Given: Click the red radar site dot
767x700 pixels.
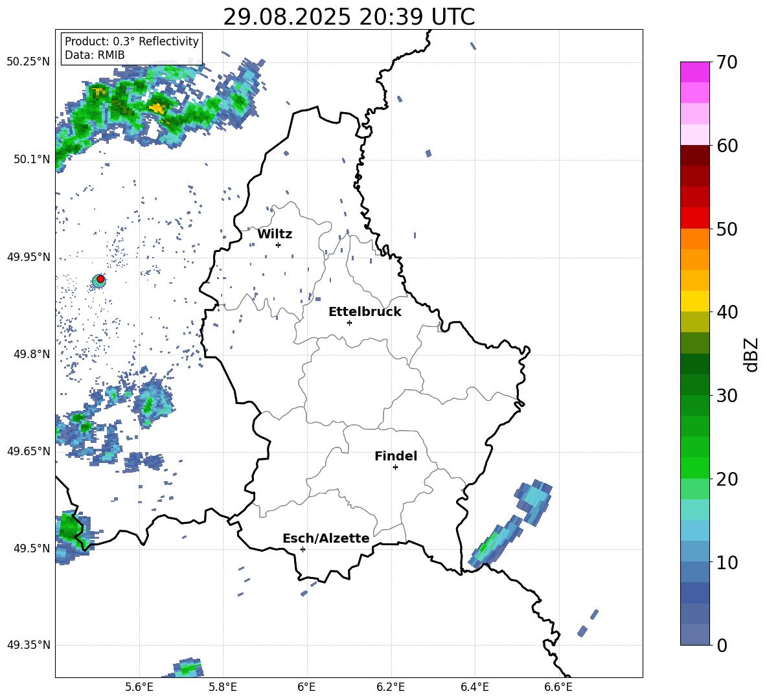Looking at the screenshot, I should 100,279.
